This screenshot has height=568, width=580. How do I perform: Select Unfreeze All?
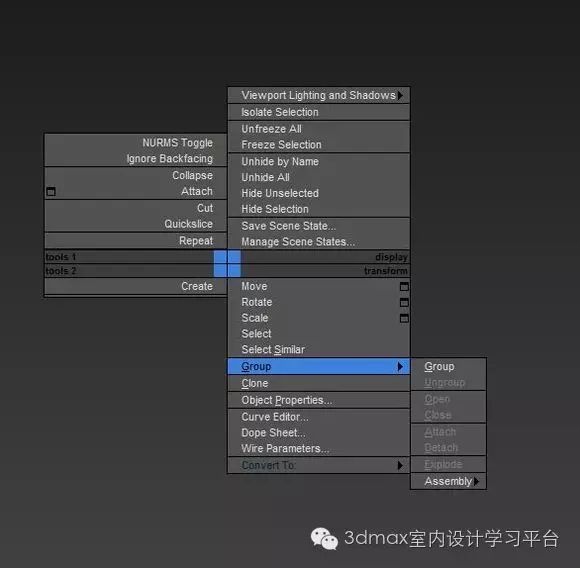[x=318, y=129]
